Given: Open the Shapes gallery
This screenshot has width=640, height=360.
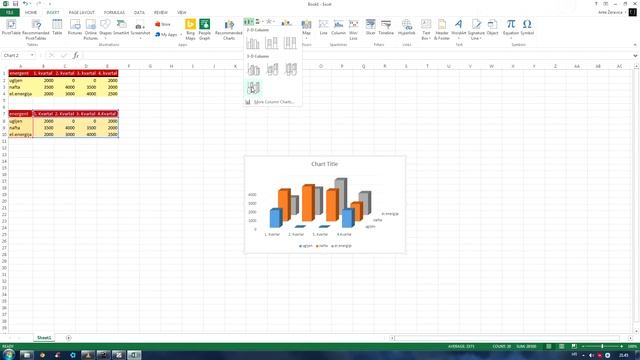Looking at the screenshot, I should pyautogui.click(x=105, y=29).
